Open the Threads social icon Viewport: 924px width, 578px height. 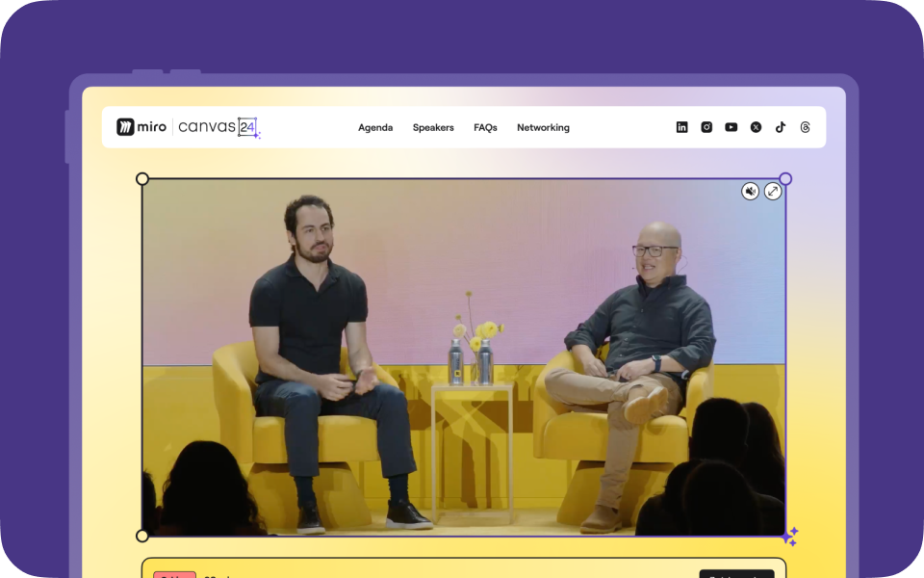click(x=805, y=127)
